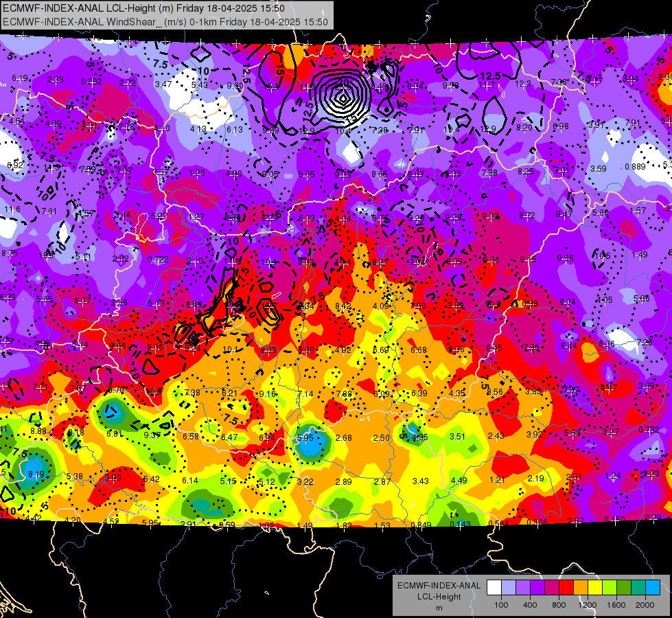The height and width of the screenshot is (618, 672).
Task: Click the grid value 6.21
Action: tap(229, 393)
